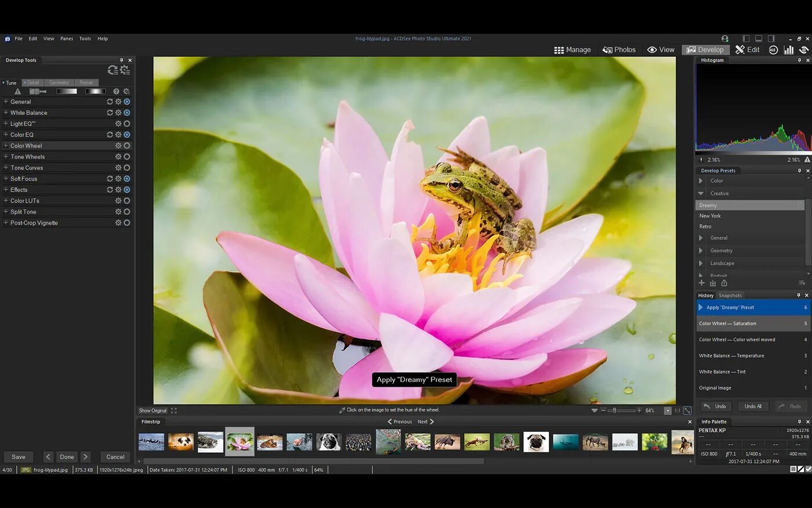Open the zoom level dropdown next to 64%
The width and height of the screenshot is (812, 508).
[668, 410]
